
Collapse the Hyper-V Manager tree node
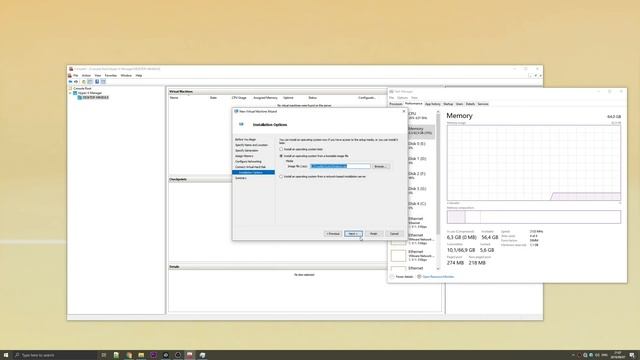pos(70,93)
